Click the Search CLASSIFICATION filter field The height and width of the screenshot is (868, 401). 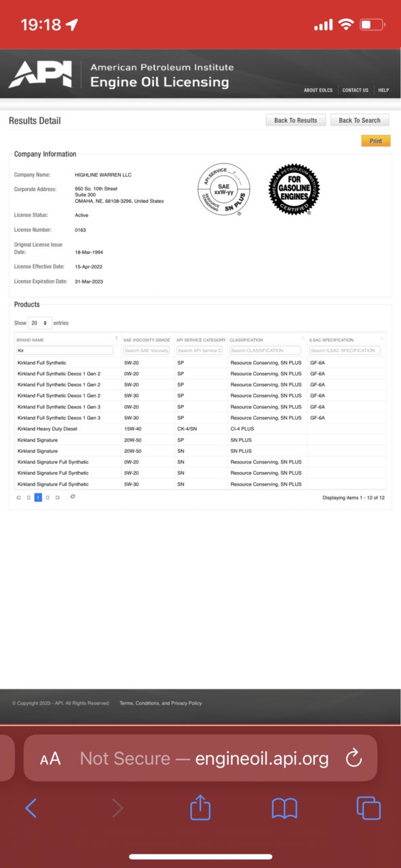pos(265,351)
